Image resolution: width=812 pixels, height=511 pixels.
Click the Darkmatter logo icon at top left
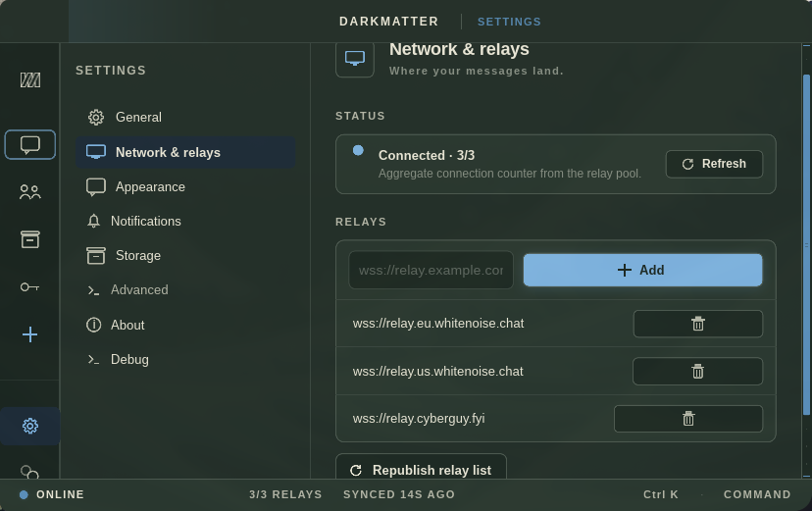(x=30, y=79)
